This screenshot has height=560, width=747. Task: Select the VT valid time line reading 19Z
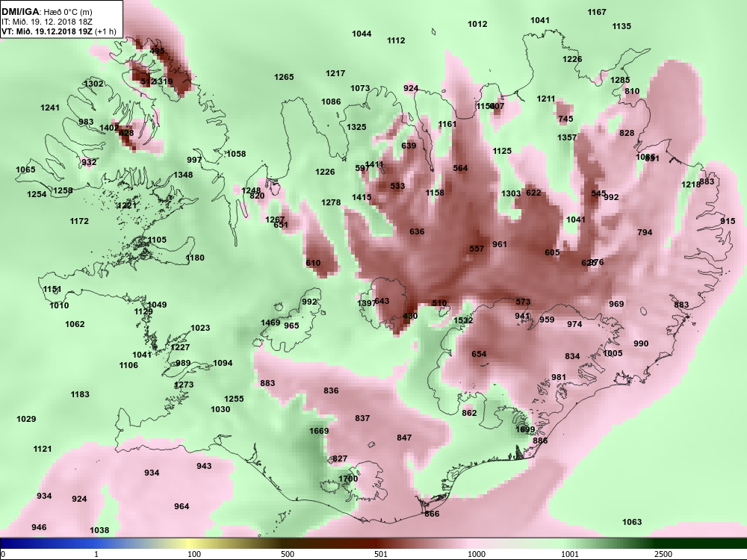click(x=58, y=31)
